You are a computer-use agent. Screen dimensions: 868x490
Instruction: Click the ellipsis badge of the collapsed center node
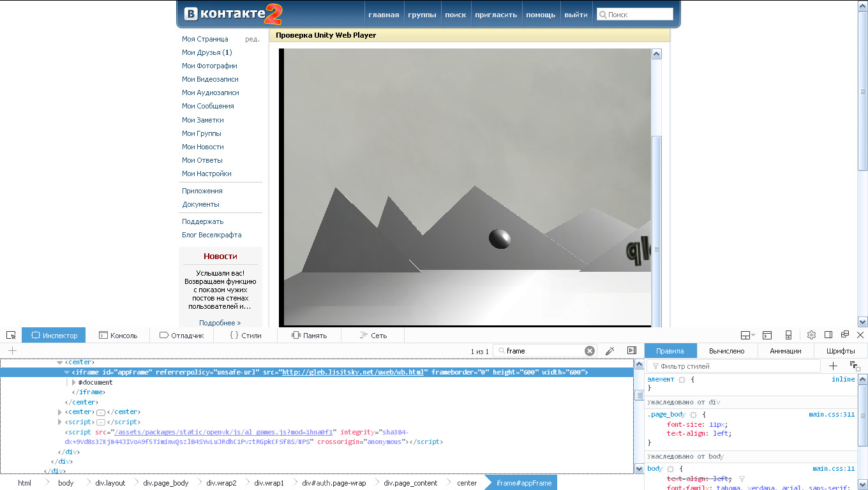(101, 412)
